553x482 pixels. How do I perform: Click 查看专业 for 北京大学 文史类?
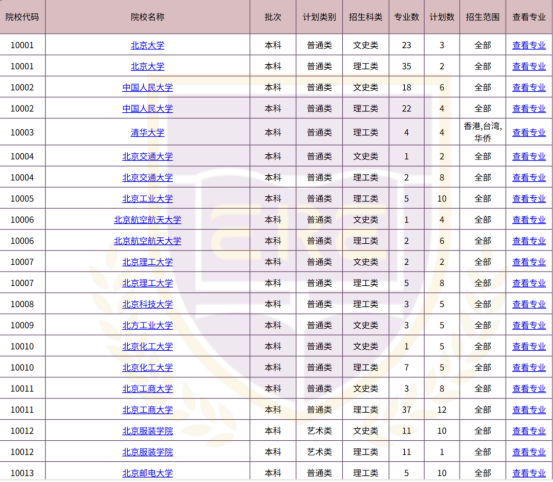point(529,45)
